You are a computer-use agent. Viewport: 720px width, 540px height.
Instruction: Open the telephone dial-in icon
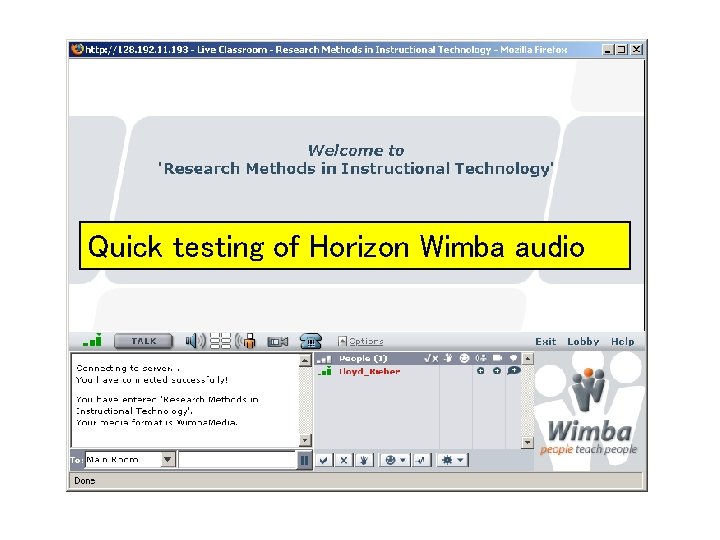click(310, 341)
